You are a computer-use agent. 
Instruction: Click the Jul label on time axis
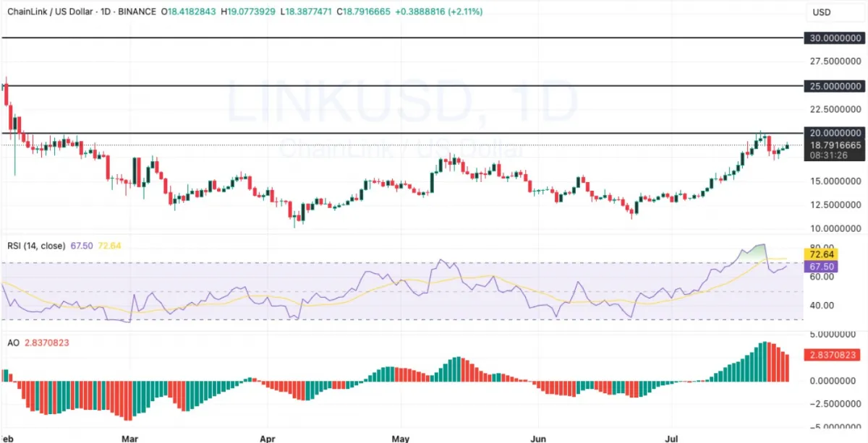tap(670, 438)
